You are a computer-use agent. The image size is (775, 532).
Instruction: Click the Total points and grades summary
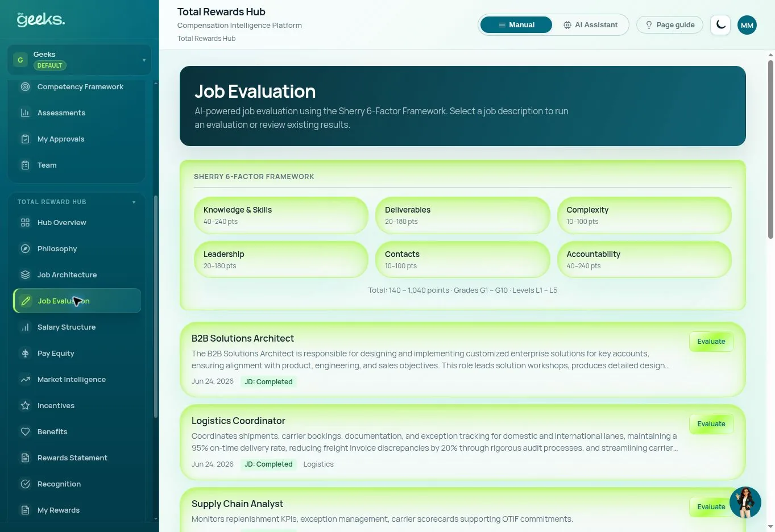coord(462,290)
